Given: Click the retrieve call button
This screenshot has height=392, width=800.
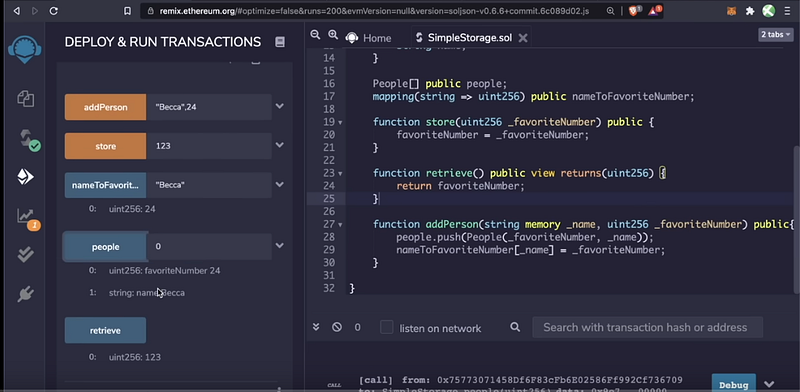Looking at the screenshot, I should click(x=105, y=330).
